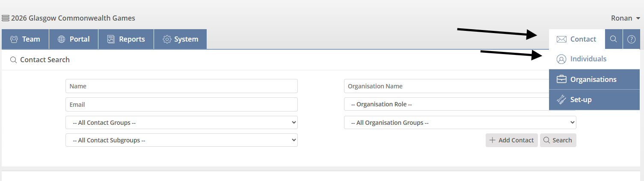
Task: Click the magnifier search icon in navbar
Action: tap(613, 39)
